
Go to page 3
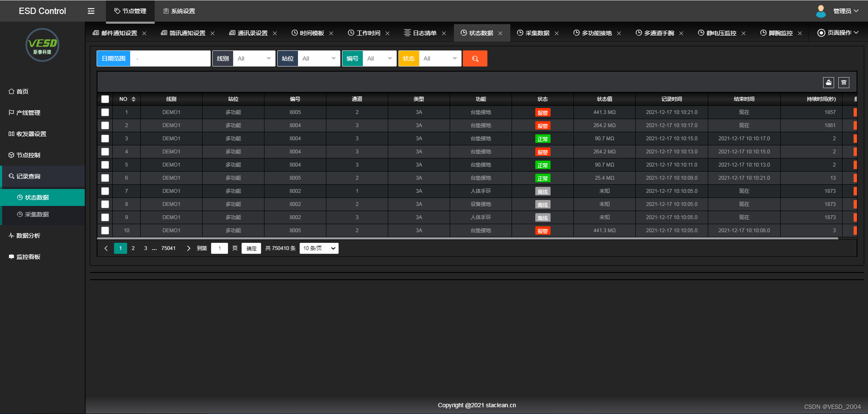pyautogui.click(x=145, y=248)
